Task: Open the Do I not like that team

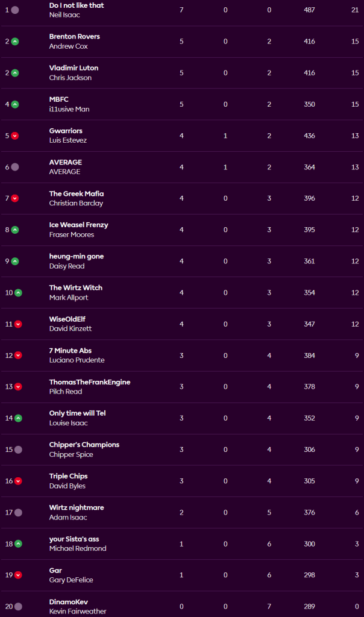Action: pos(77,5)
